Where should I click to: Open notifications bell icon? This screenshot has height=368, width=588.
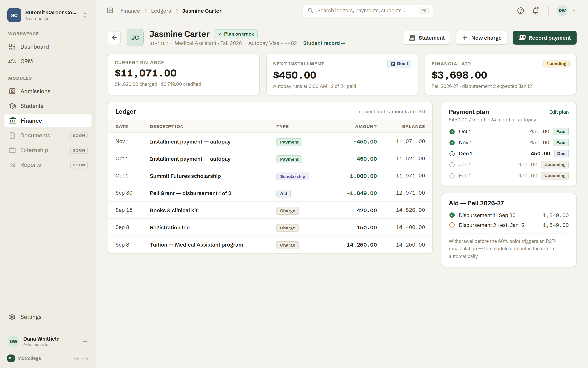point(535,10)
